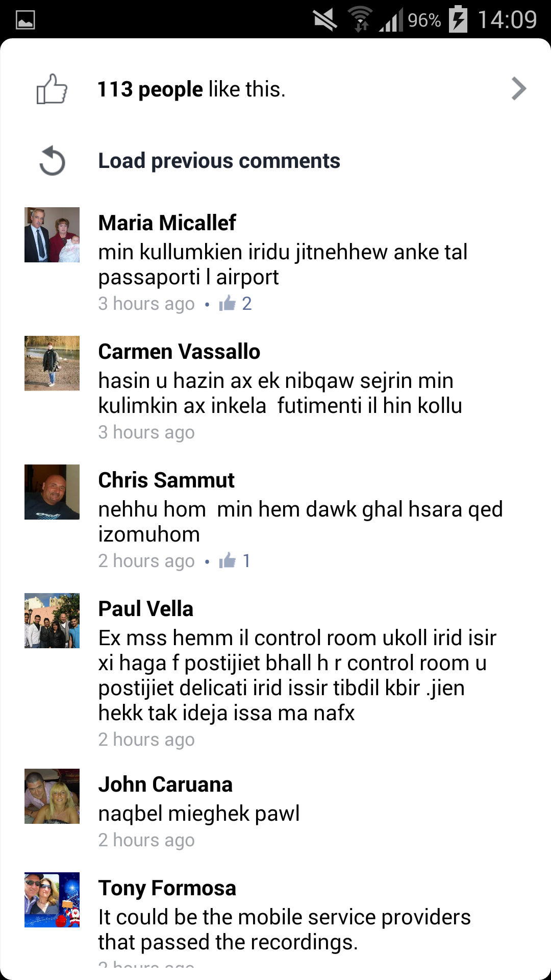Open Maria Micallef's profile picture
This screenshot has width=551, height=980.
[x=52, y=235]
